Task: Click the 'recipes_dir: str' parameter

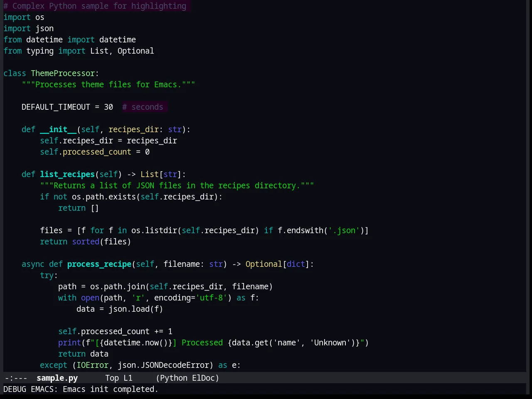Action: (x=145, y=129)
